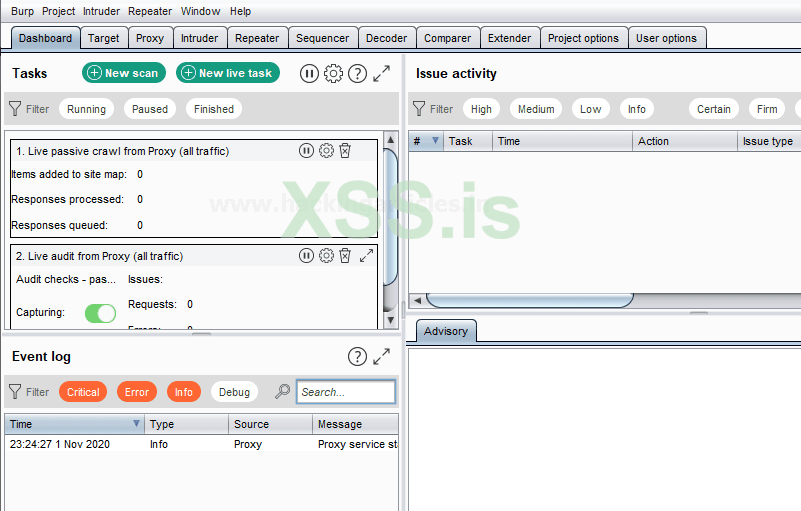Open the Project options tab
Image resolution: width=801 pixels, height=511 pixels.
[x=583, y=38]
